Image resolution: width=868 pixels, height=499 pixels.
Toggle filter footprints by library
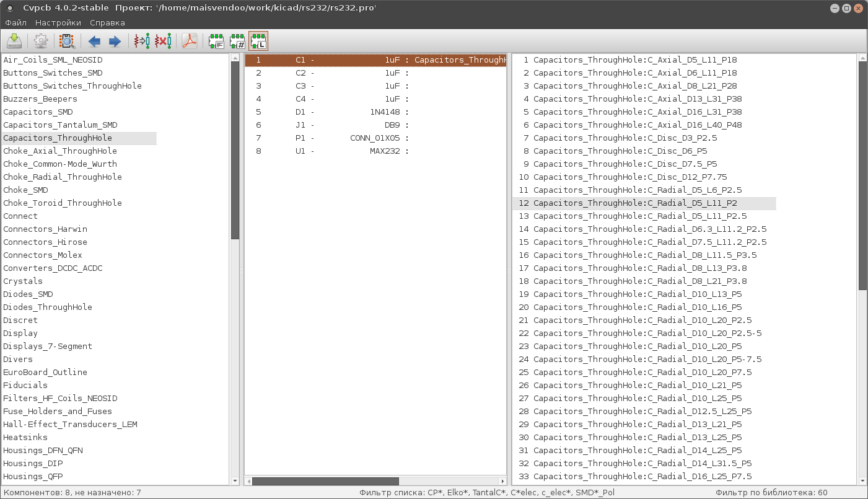tap(258, 42)
